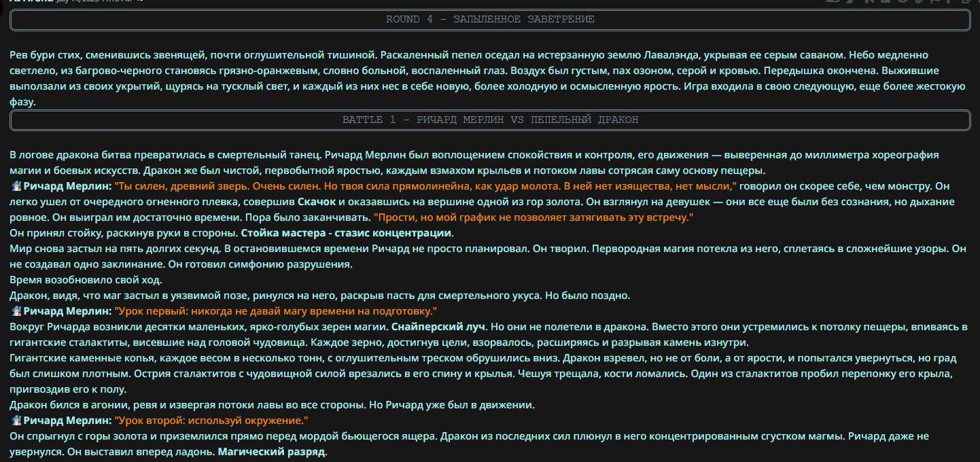Click the Ричард Мерлин name before "Урок первый"
980x462 pixels.
point(67,312)
